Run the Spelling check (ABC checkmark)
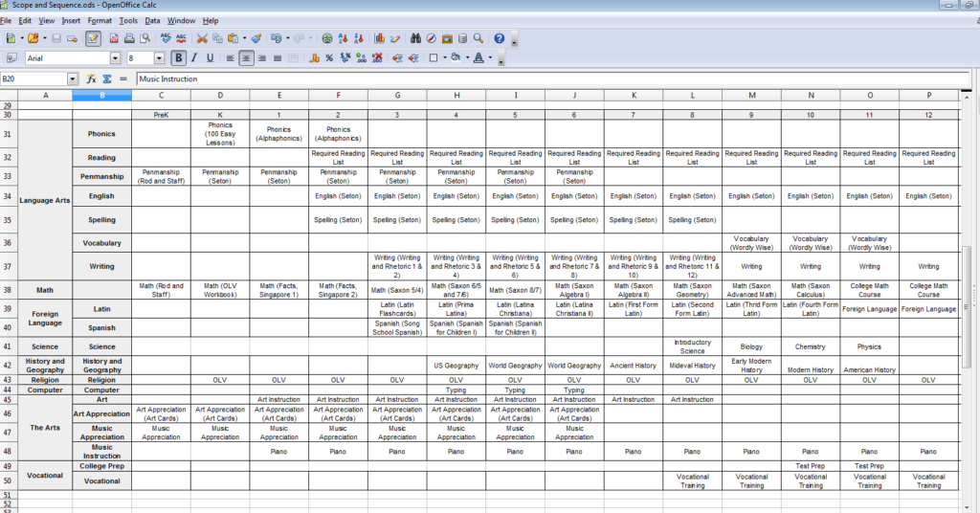 point(166,38)
